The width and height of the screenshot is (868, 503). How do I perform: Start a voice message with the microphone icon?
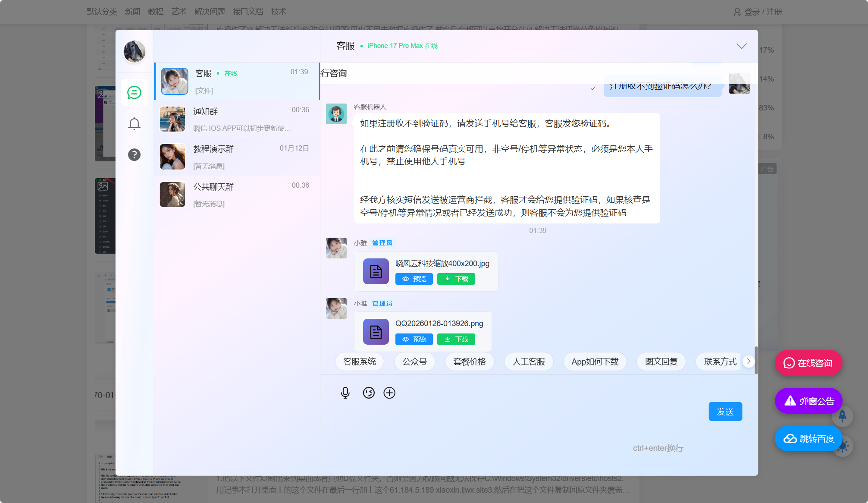[345, 393]
